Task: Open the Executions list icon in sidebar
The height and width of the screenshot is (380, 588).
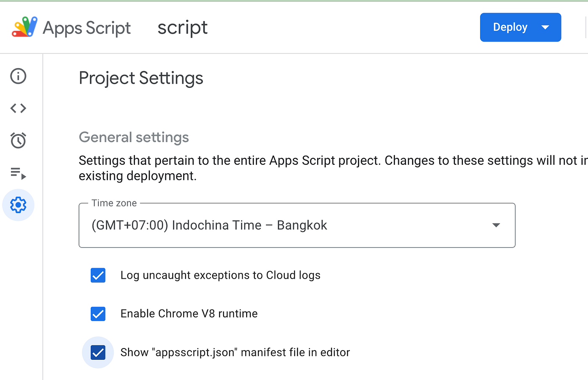Action: tap(18, 173)
